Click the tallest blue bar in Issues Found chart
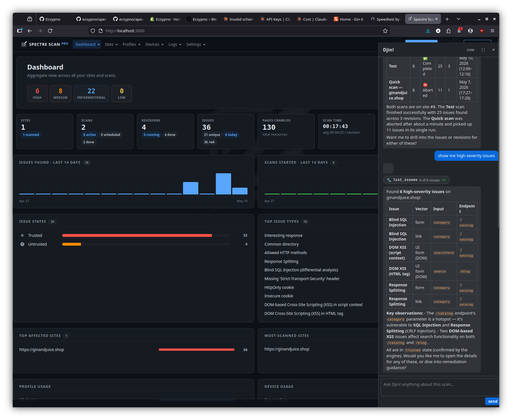 pyautogui.click(x=223, y=184)
